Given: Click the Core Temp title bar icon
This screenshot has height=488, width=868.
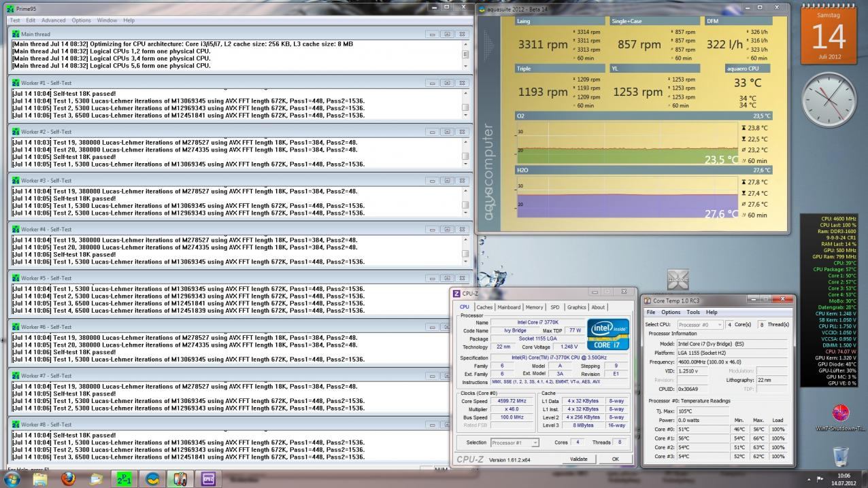Looking at the screenshot, I should (648, 300).
